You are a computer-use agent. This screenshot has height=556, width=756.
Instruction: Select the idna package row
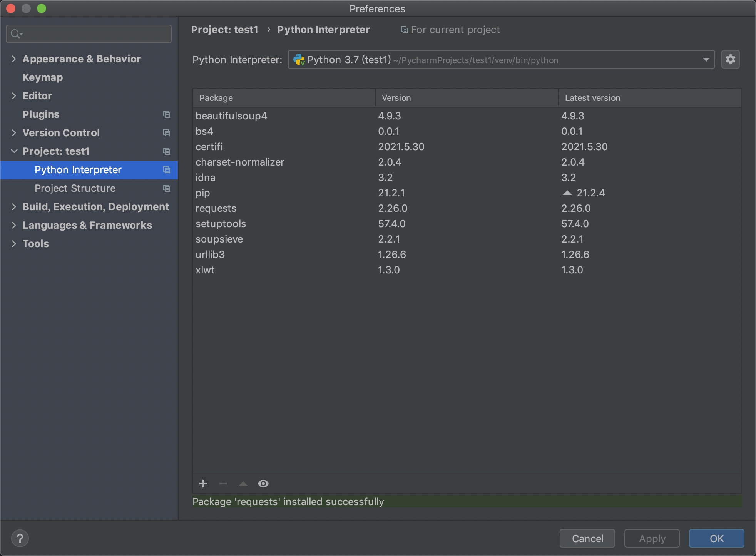pos(467,178)
